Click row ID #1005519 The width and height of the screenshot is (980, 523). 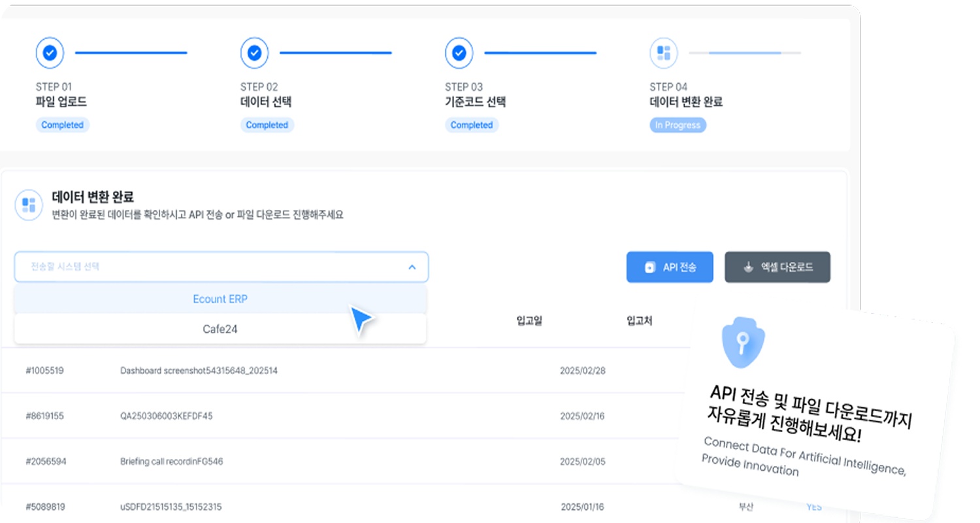[45, 371]
